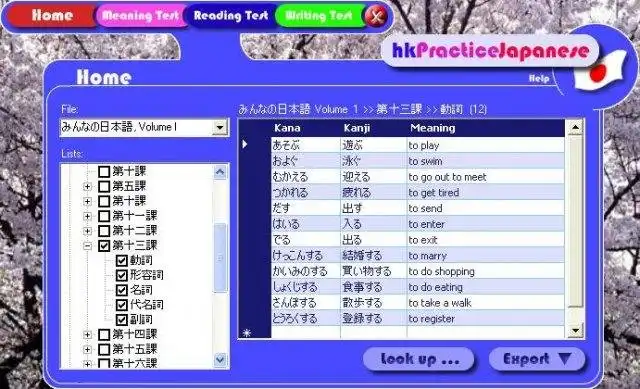The image size is (640, 389).
Task: Open the Reading Test tab
Action: (x=231, y=16)
